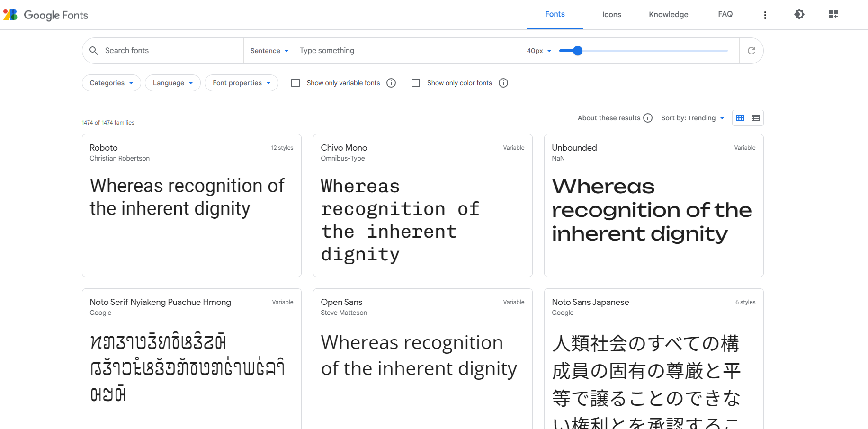The image size is (868, 429).
Task: Open the Font properties filter
Action: 241,83
